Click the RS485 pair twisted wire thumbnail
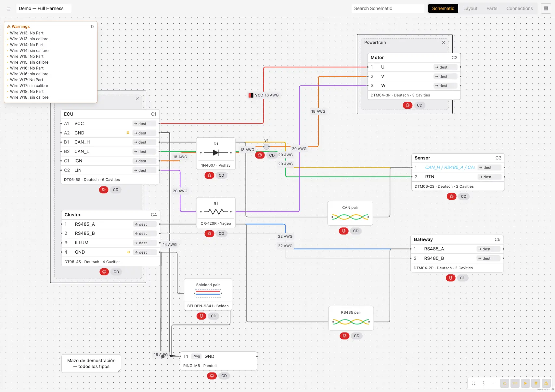Screen dimensions: 555x392 click(351, 322)
